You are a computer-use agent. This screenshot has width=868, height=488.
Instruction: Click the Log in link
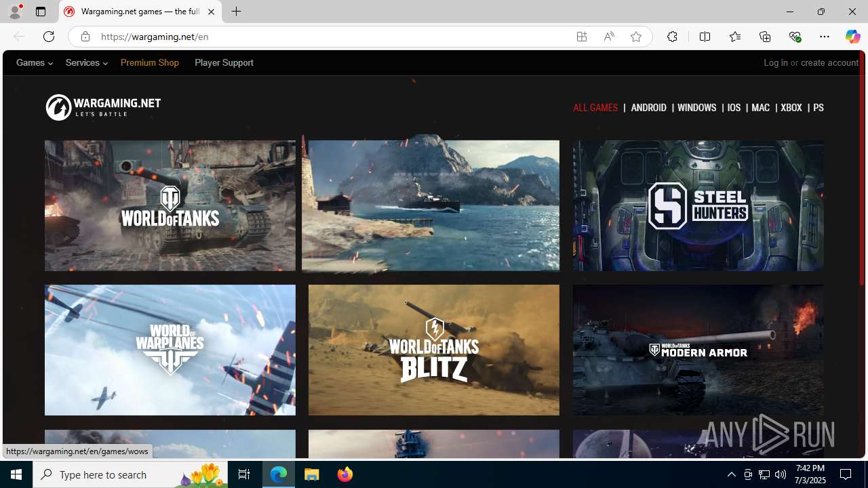[776, 62]
